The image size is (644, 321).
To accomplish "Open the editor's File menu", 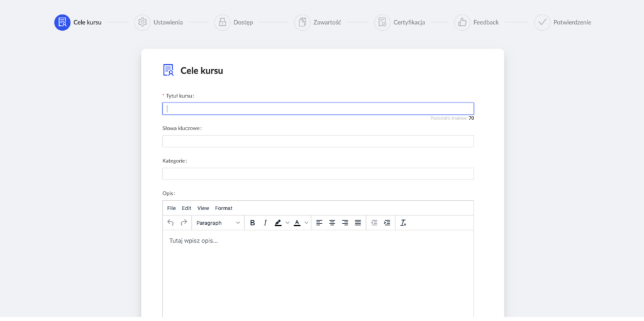I will 171,208.
